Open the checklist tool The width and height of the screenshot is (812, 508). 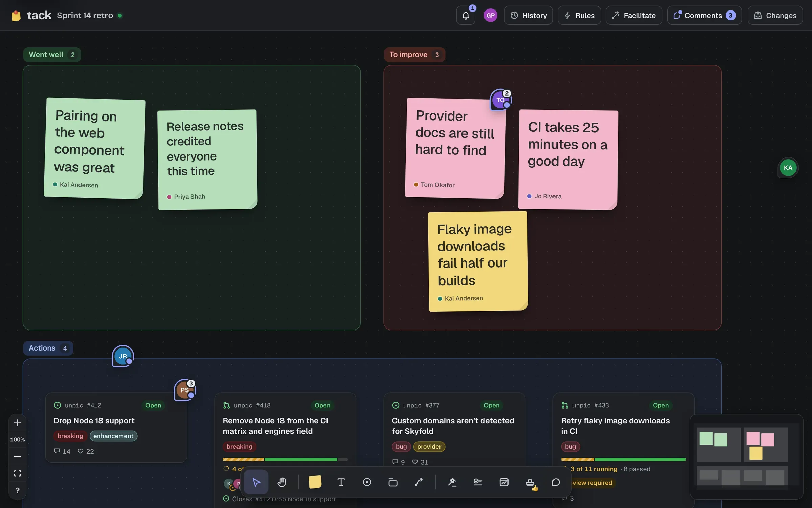pyautogui.click(x=478, y=482)
